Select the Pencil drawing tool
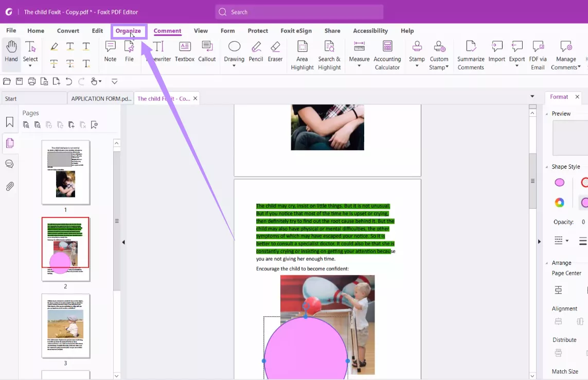The image size is (588, 380). point(256,51)
